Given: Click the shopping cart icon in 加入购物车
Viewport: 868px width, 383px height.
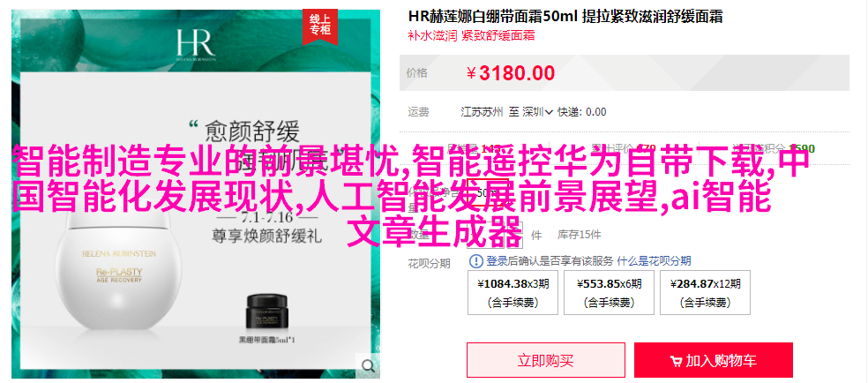Looking at the screenshot, I should [x=676, y=362].
